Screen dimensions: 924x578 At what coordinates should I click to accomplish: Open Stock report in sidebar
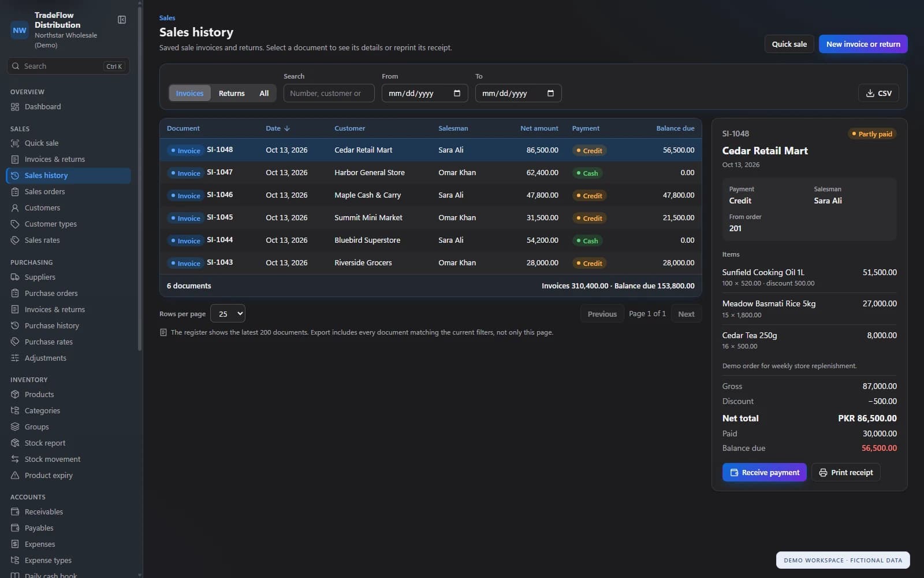click(68, 443)
